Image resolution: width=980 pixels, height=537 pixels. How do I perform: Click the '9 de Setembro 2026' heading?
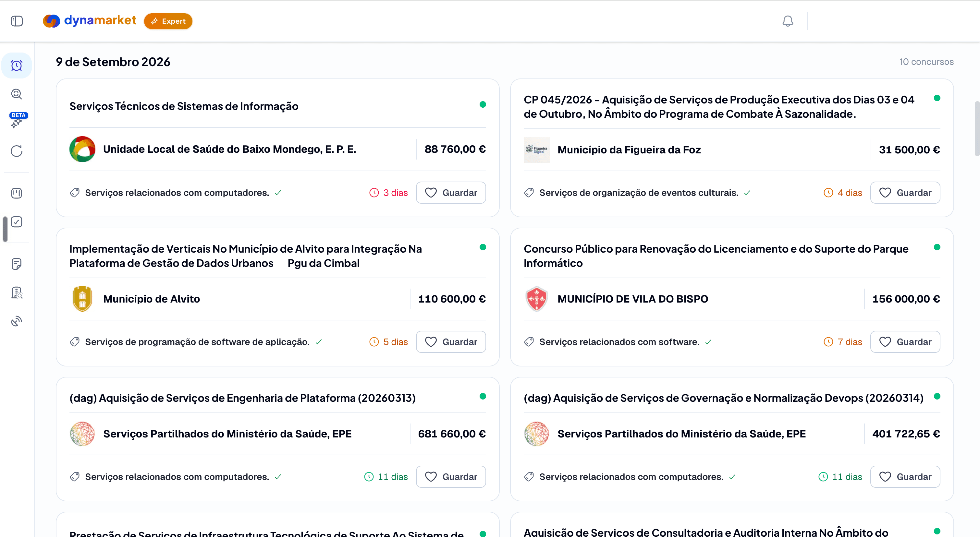click(x=113, y=62)
